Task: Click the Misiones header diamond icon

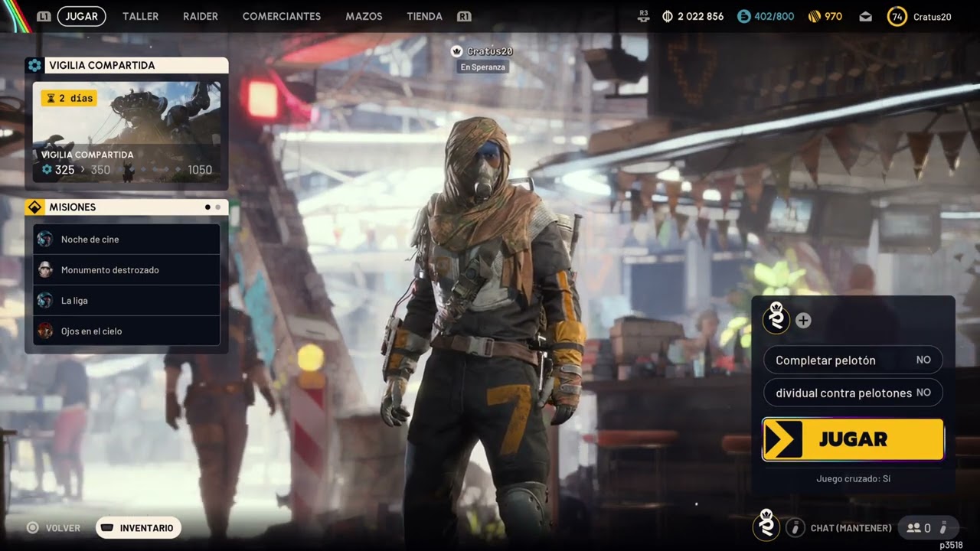Action: pyautogui.click(x=34, y=207)
